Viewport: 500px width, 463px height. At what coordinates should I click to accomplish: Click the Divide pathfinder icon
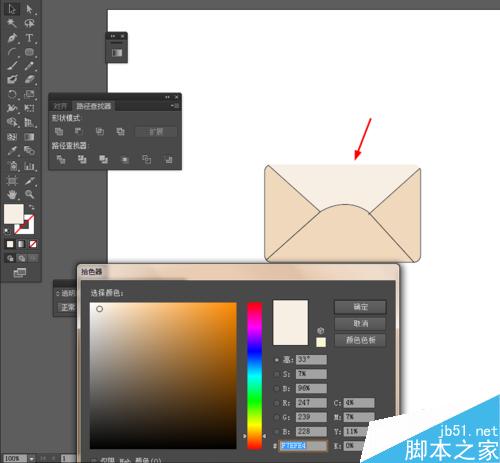[x=61, y=160]
